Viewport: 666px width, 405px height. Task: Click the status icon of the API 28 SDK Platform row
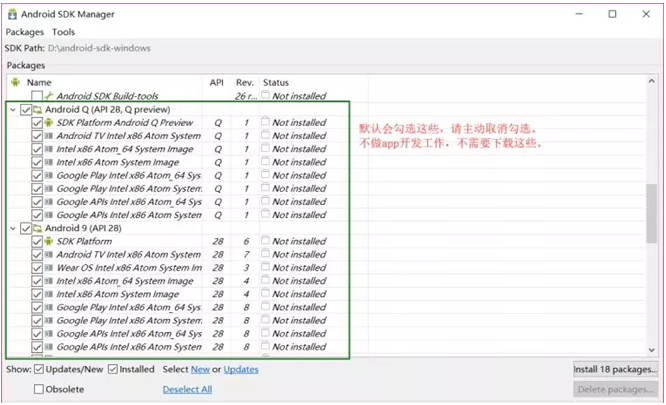(265, 240)
